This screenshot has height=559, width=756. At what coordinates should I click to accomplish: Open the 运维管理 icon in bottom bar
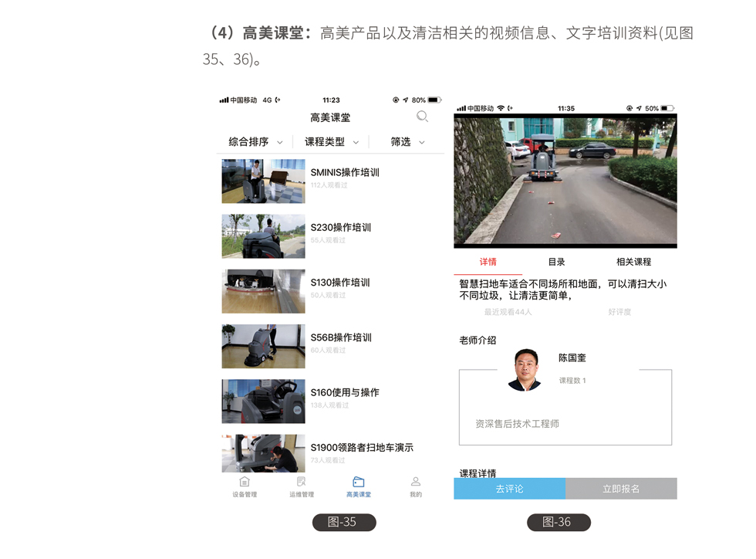(x=302, y=482)
